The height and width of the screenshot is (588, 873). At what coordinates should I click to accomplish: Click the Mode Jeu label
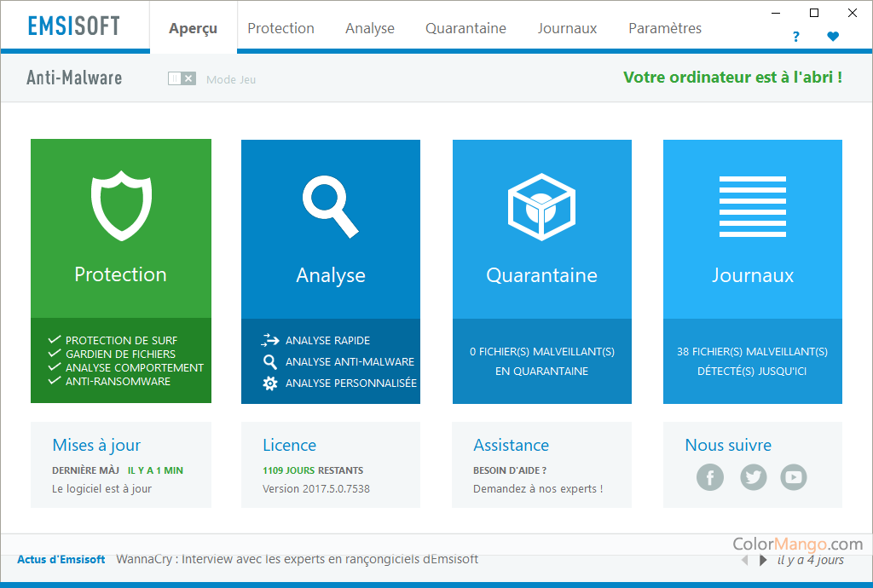click(231, 79)
